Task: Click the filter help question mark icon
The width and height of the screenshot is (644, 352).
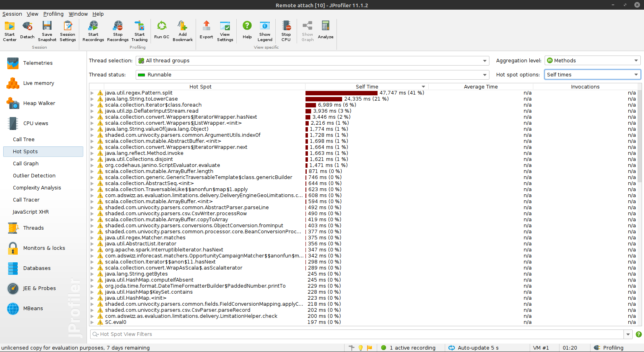Action: [x=639, y=334]
